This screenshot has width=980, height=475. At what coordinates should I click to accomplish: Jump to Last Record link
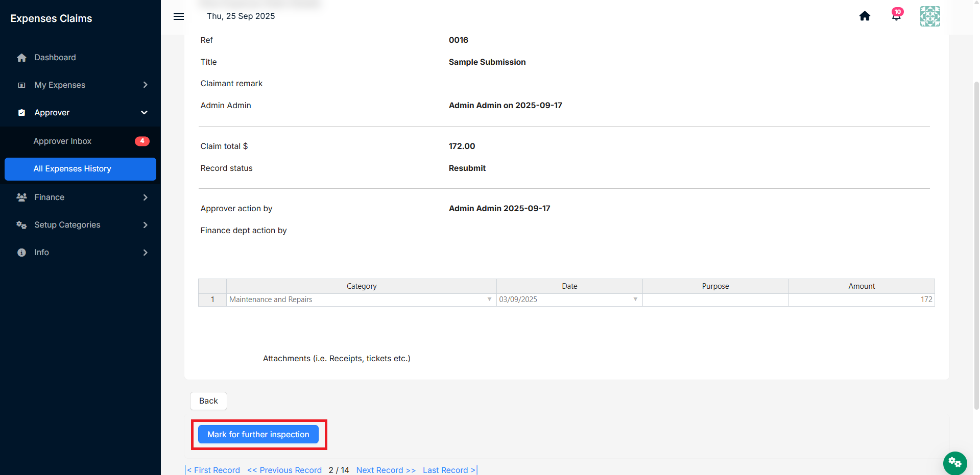pos(449,470)
